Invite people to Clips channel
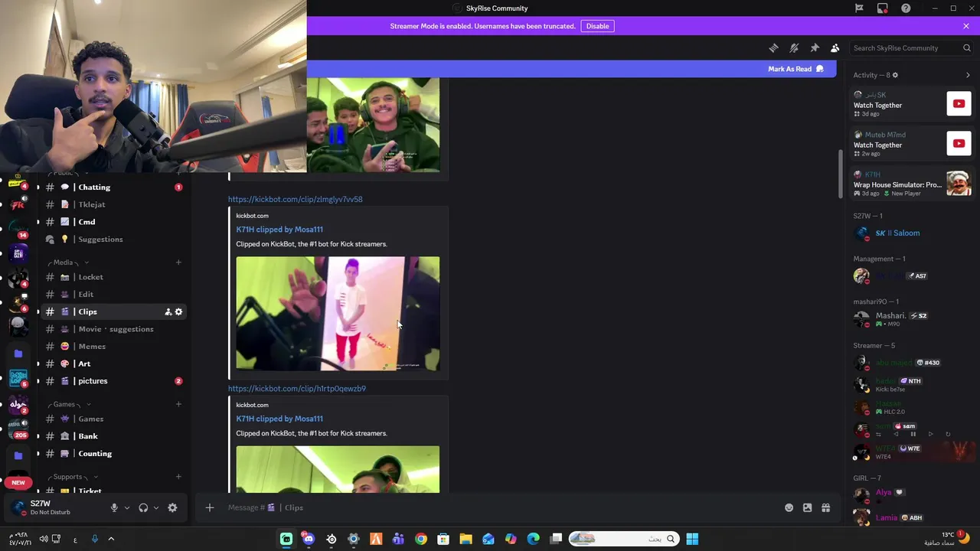980x551 pixels. [x=168, y=311]
